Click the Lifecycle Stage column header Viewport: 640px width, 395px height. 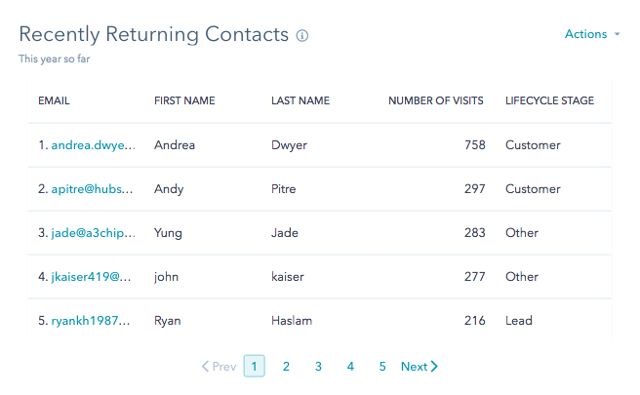pyautogui.click(x=549, y=101)
